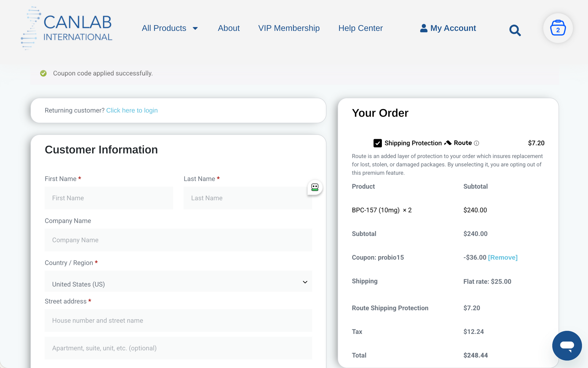The width and height of the screenshot is (588, 368).
Task: Click the search magnifier icon
Action: pos(515,30)
